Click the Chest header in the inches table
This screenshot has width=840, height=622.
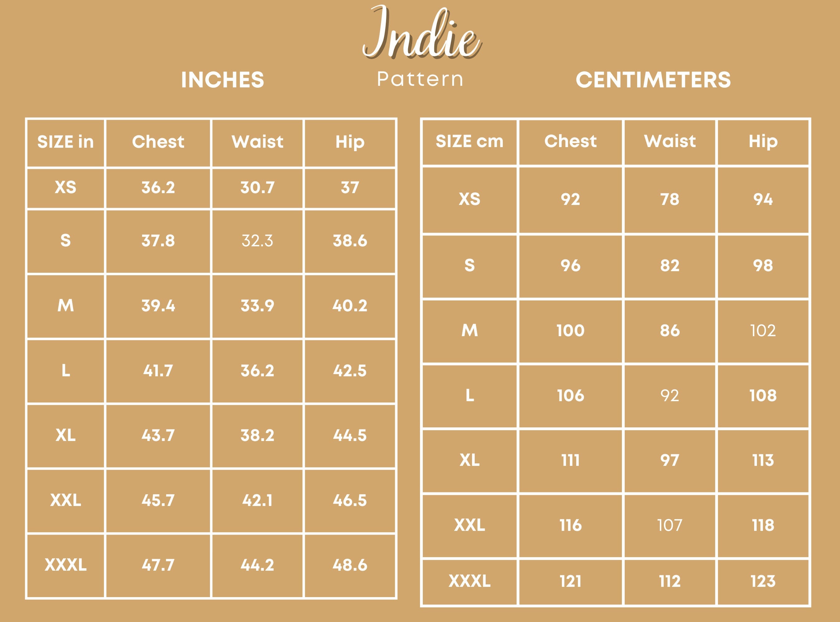click(x=158, y=142)
